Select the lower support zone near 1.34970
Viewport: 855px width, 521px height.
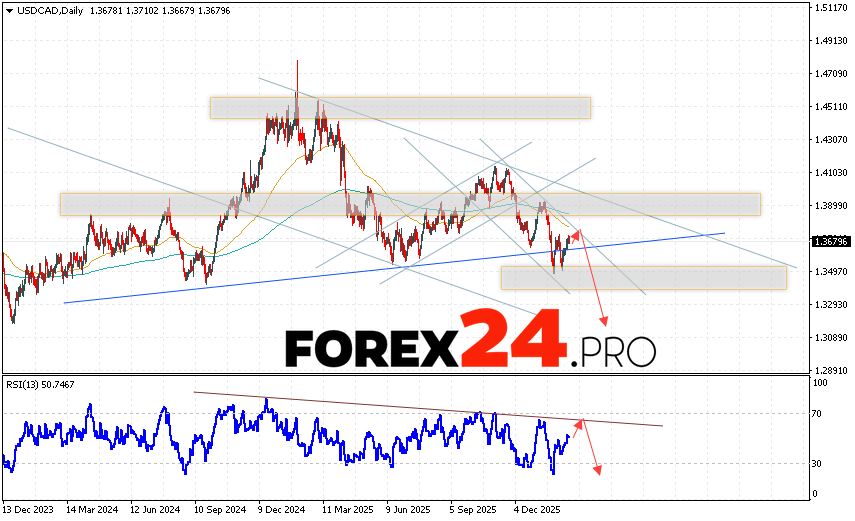(x=643, y=277)
